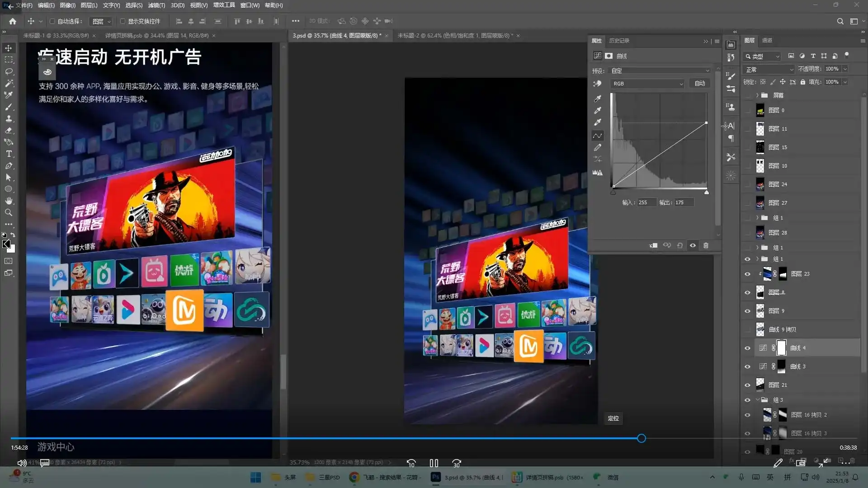
Task: Open the 预设 preset dropdown
Action: click(660, 70)
